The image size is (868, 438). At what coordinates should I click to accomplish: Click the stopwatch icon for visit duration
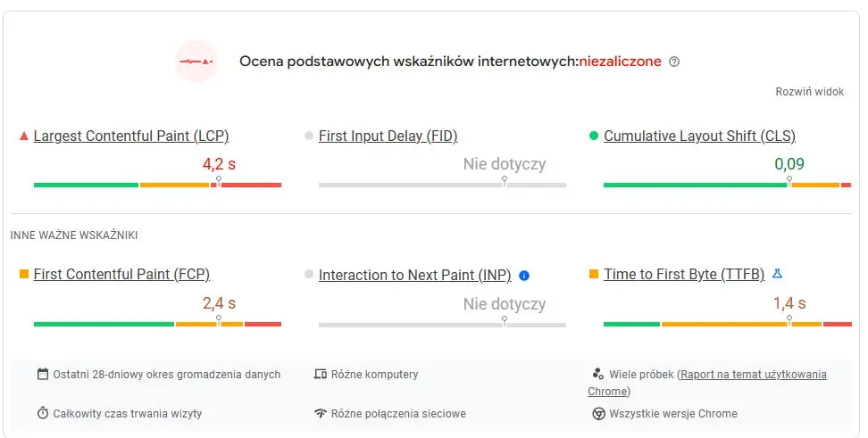(x=43, y=414)
